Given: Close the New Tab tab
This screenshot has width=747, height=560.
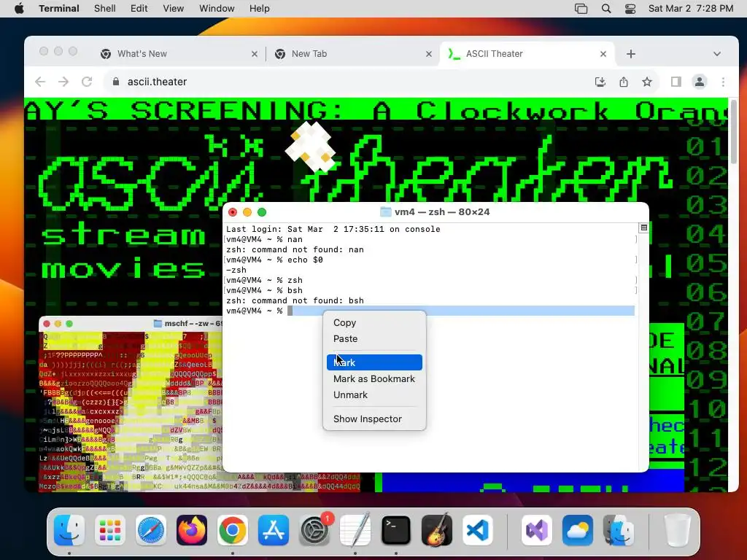Looking at the screenshot, I should pos(429,54).
